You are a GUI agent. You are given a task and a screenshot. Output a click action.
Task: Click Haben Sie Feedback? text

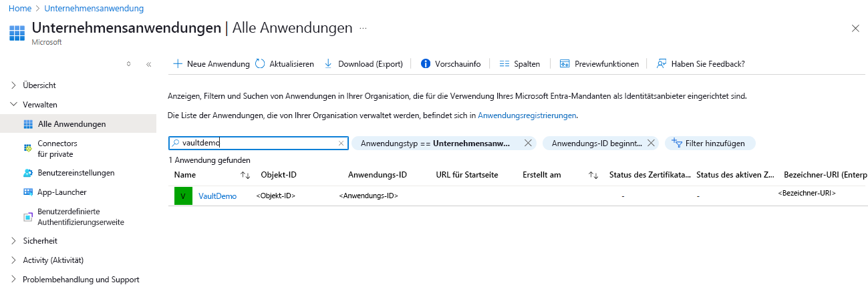tap(708, 64)
